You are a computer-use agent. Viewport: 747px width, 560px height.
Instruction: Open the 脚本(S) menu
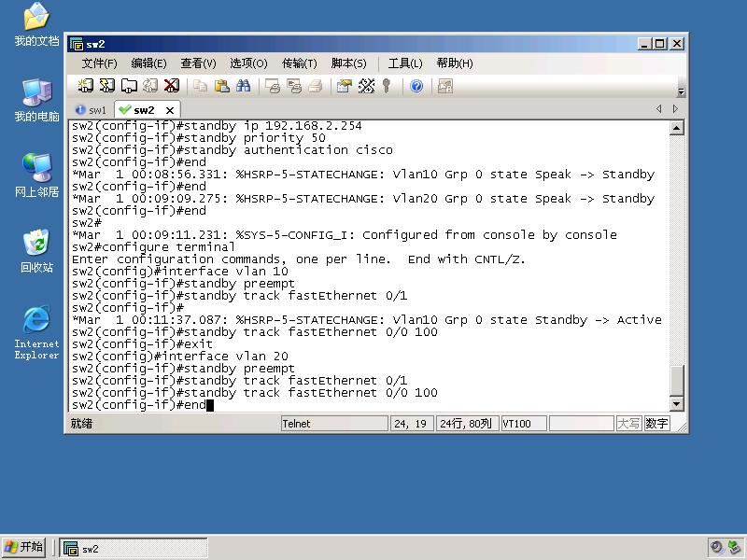[x=348, y=63]
